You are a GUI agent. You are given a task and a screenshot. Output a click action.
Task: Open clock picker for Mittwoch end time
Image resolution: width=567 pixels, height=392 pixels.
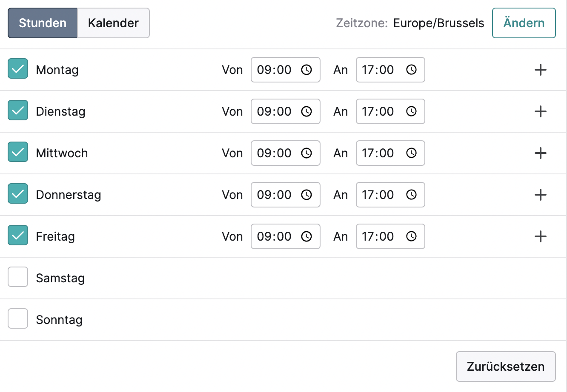[x=411, y=153]
